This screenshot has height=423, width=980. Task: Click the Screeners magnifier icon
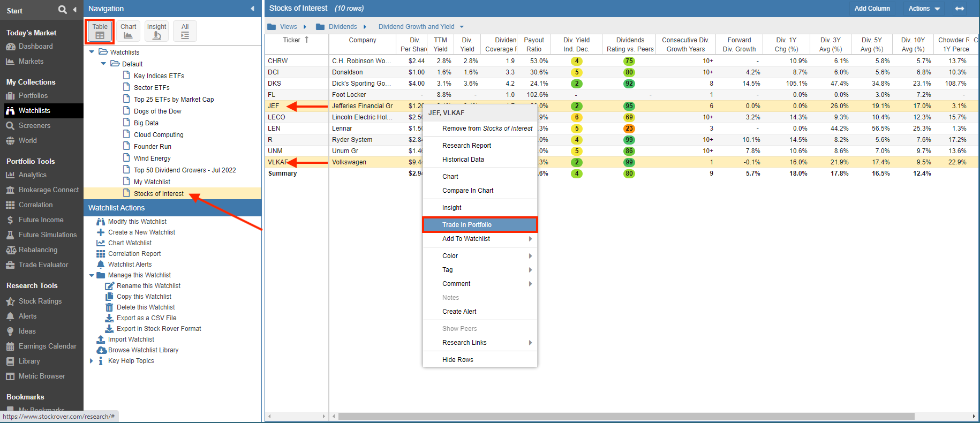pos(10,126)
